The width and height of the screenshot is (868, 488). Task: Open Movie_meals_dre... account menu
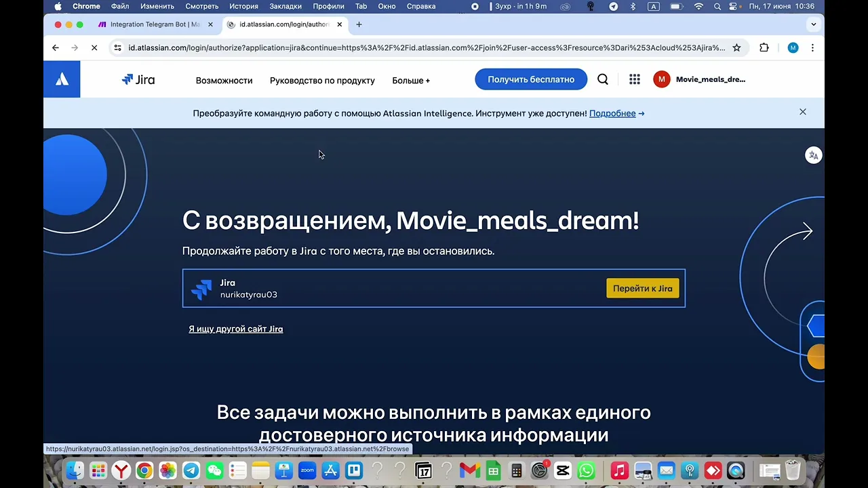point(711,79)
